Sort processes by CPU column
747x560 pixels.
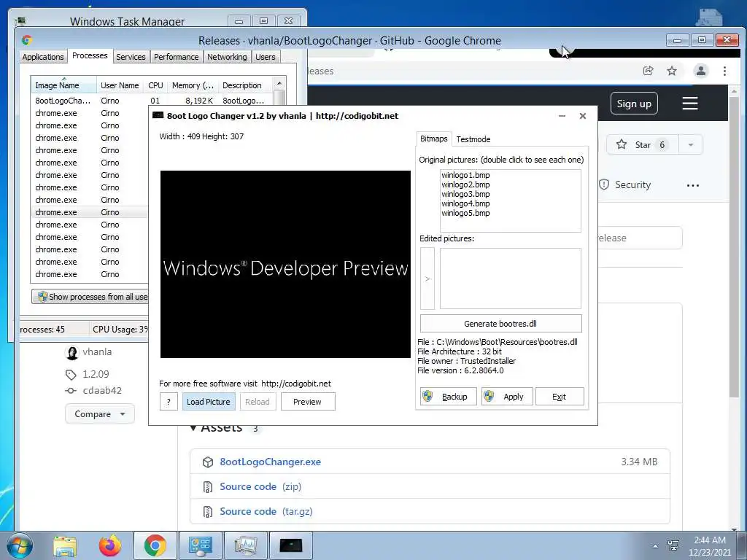(156, 85)
